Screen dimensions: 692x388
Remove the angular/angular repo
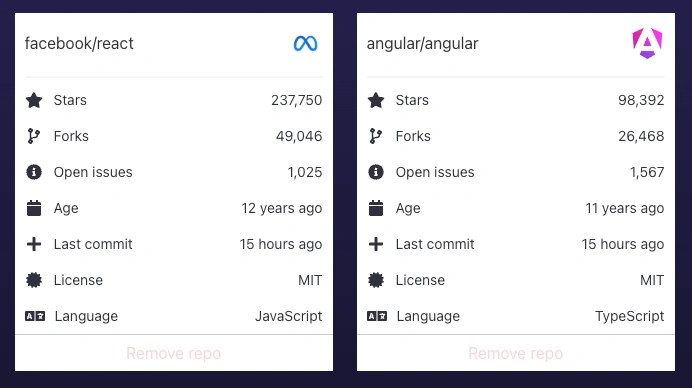(515, 354)
